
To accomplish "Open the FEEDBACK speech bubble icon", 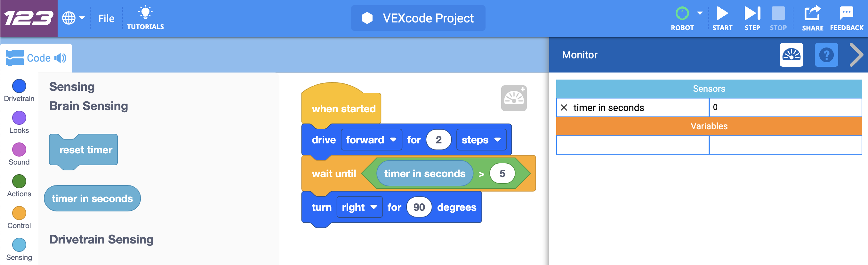I will [847, 13].
